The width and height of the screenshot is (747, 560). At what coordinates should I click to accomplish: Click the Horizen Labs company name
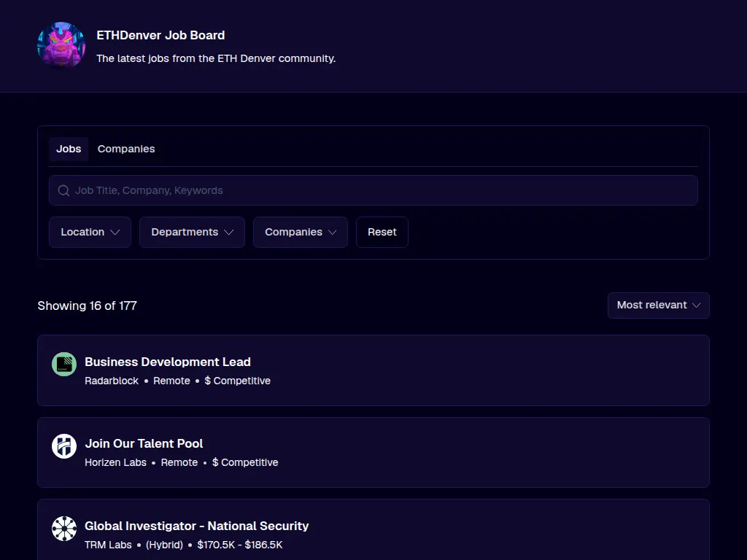[x=116, y=463]
